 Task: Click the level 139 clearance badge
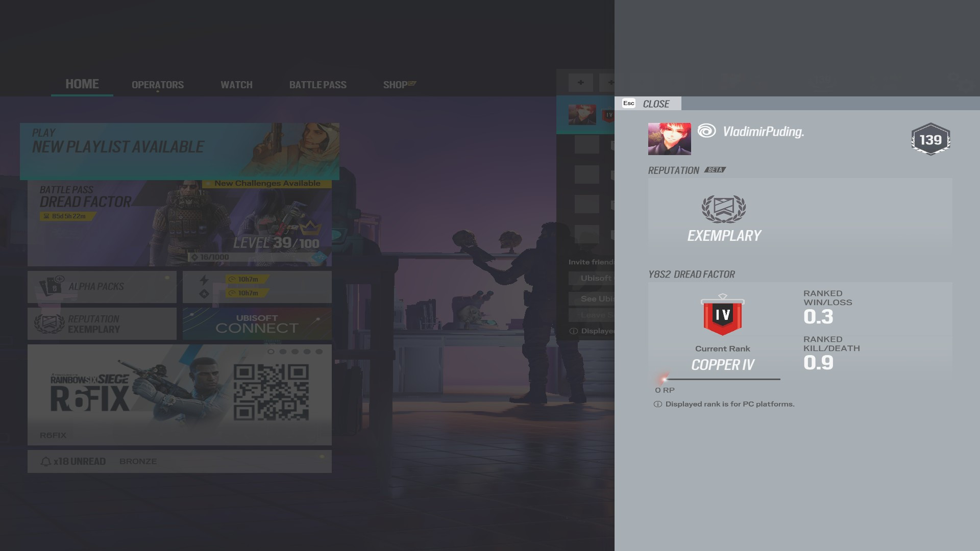click(x=930, y=139)
